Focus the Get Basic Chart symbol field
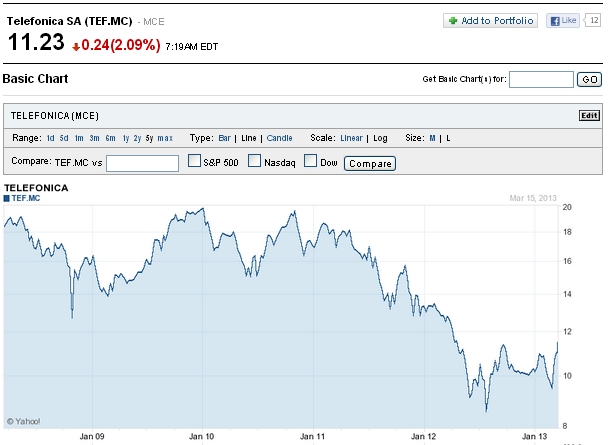This screenshot has height=445, width=609. click(541, 80)
